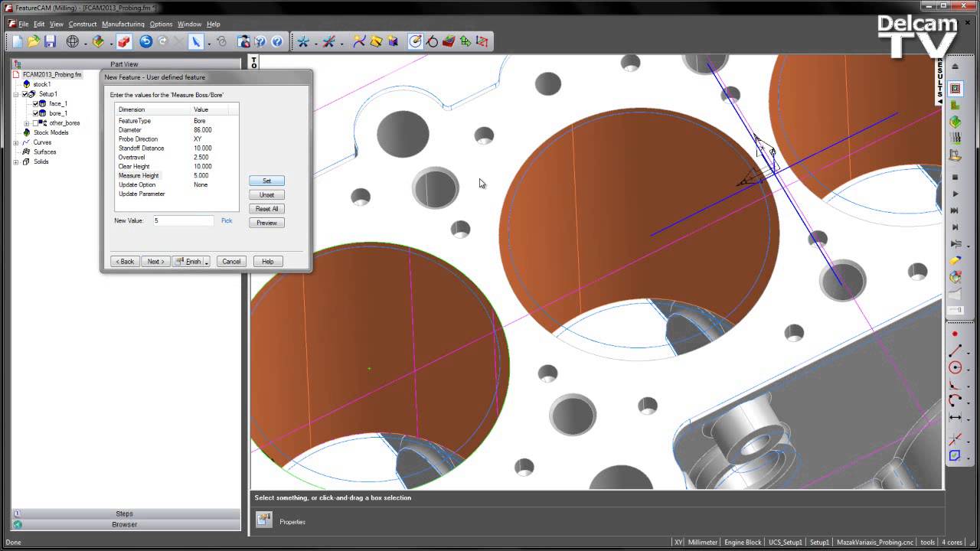
Task: Click the eject icon atop right toolbar
Action: click(x=955, y=67)
